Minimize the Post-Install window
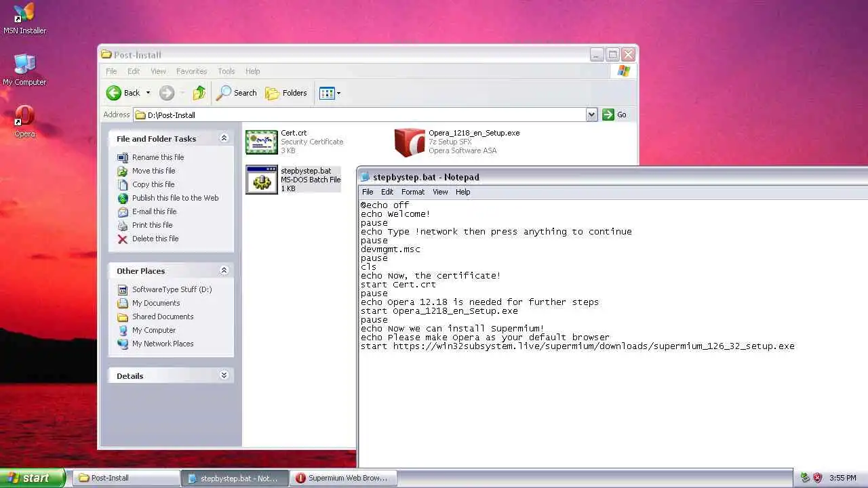The width and height of the screenshot is (868, 488). point(597,55)
